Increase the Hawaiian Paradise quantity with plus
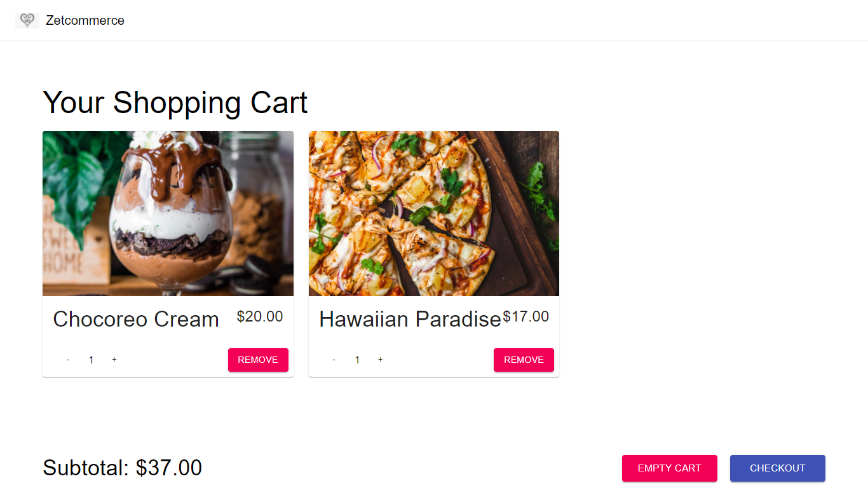Viewport: 868px width, 488px height. click(x=381, y=360)
